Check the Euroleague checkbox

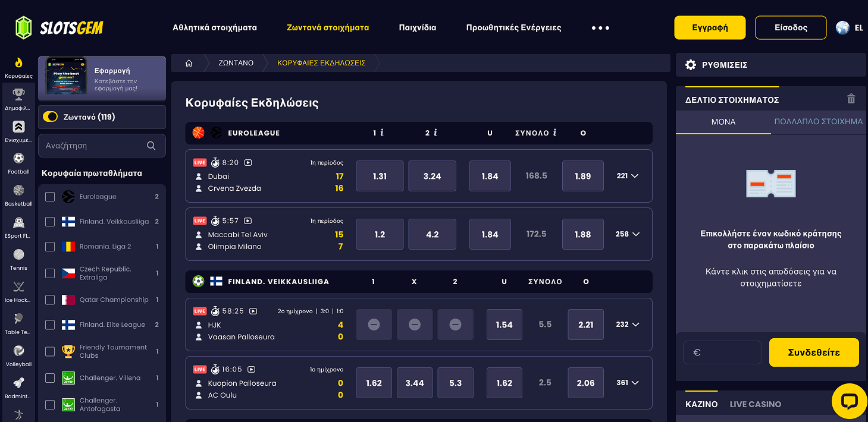(x=50, y=197)
